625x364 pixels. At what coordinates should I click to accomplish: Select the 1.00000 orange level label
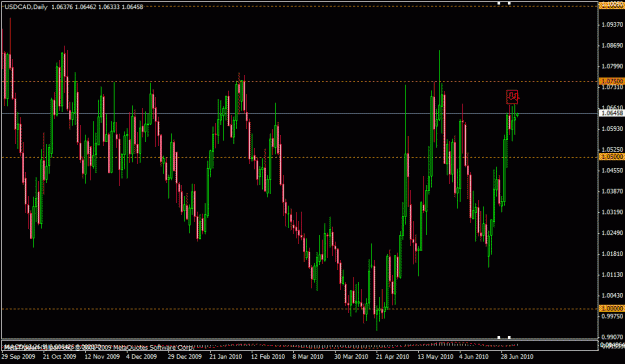click(x=612, y=309)
